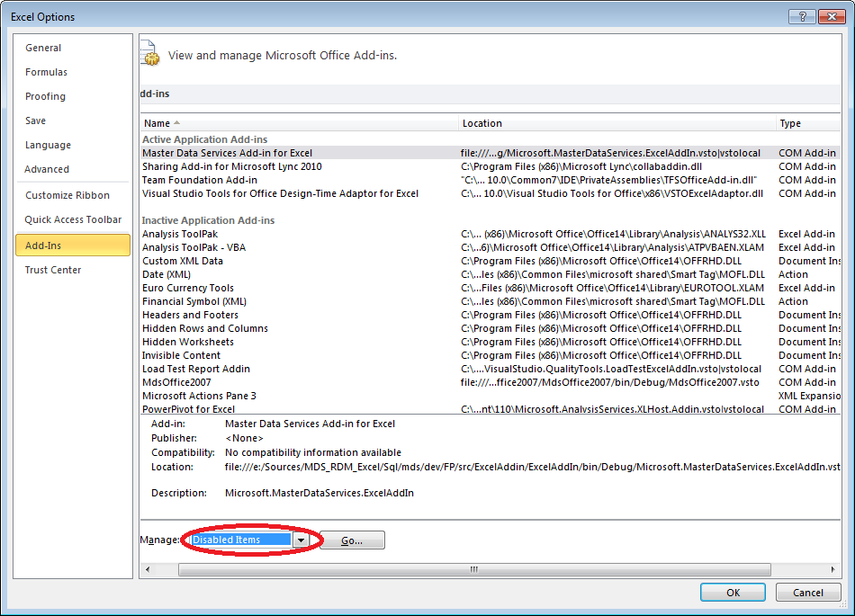Select the Add-Ins category
This screenshot has height=616, width=855.
pos(73,246)
